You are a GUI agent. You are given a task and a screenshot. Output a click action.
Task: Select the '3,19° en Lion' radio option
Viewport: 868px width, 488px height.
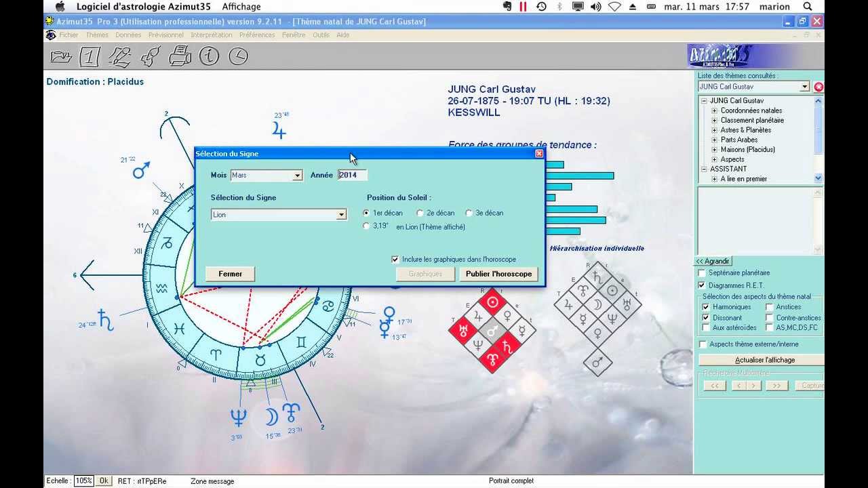coord(367,226)
